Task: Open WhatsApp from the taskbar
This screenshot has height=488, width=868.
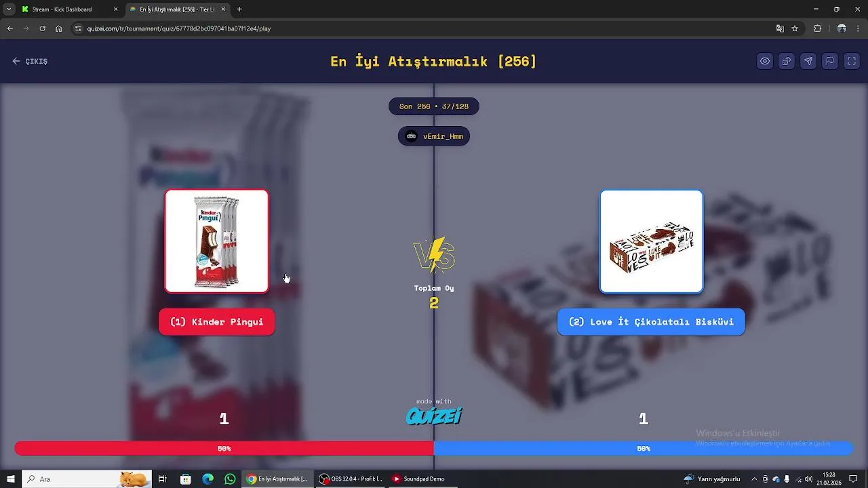Action: click(x=230, y=479)
